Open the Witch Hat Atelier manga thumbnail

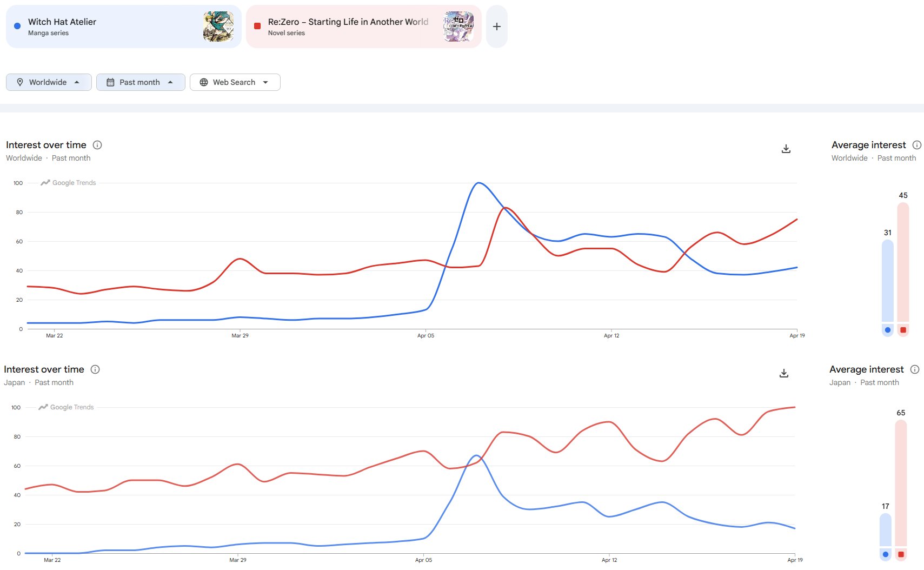click(218, 26)
